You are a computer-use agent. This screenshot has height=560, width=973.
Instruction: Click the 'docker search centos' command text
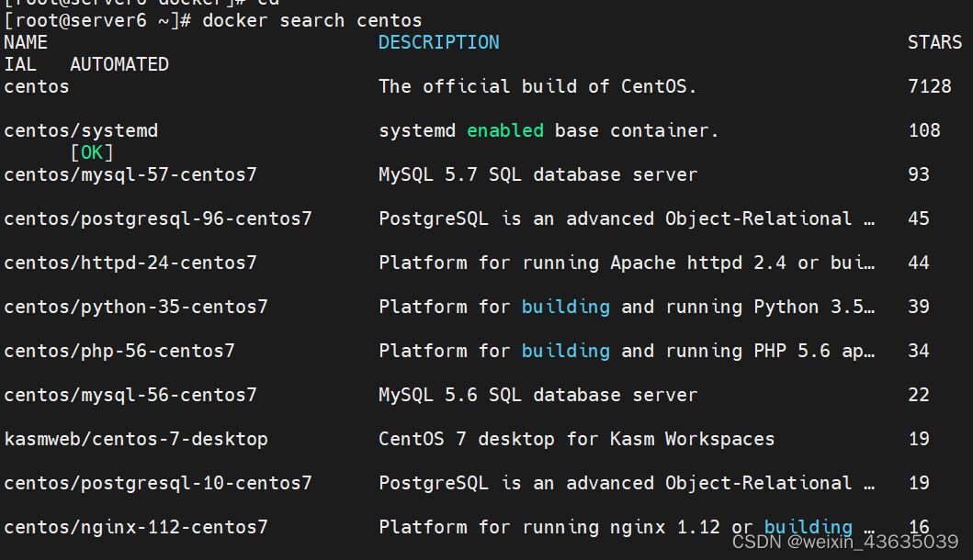tap(312, 20)
